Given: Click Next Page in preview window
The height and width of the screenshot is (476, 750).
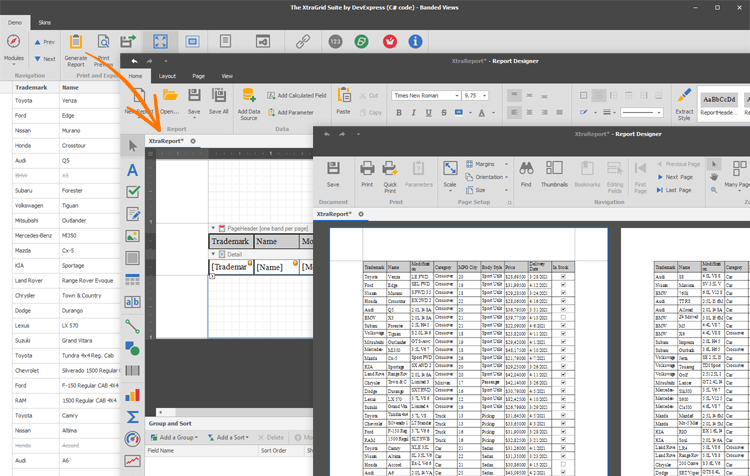Looking at the screenshot, I should [675, 177].
